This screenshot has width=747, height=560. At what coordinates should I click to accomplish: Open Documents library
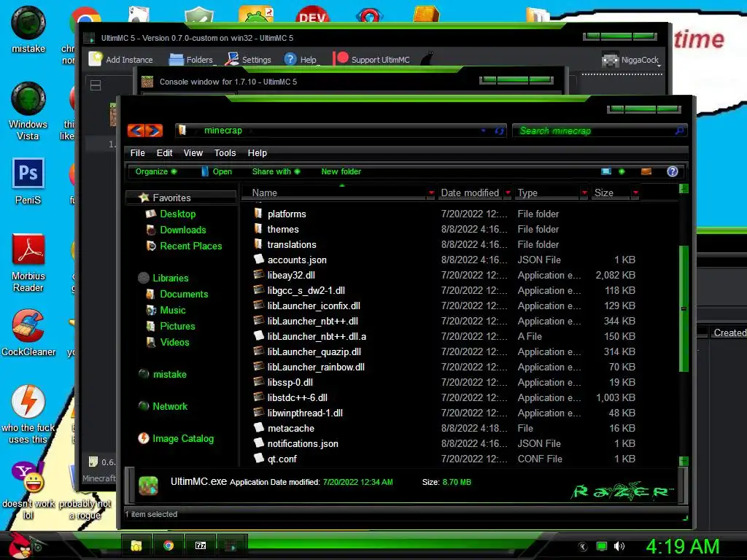(x=184, y=295)
